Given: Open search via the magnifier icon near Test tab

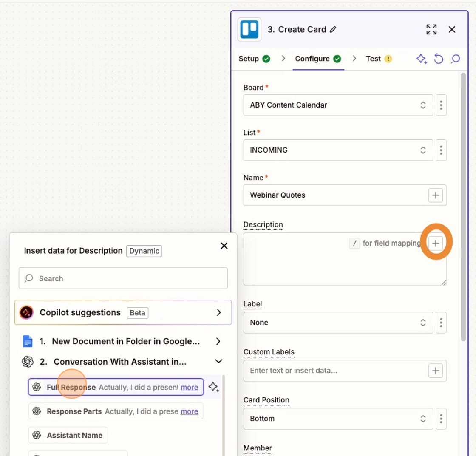Looking at the screenshot, I should (x=455, y=59).
